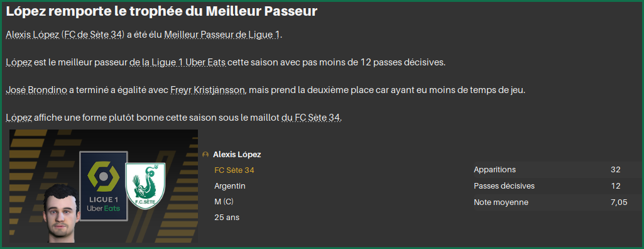The width and height of the screenshot is (644, 249).
Task: Open the FC de Sète 34 link
Action: point(93,35)
